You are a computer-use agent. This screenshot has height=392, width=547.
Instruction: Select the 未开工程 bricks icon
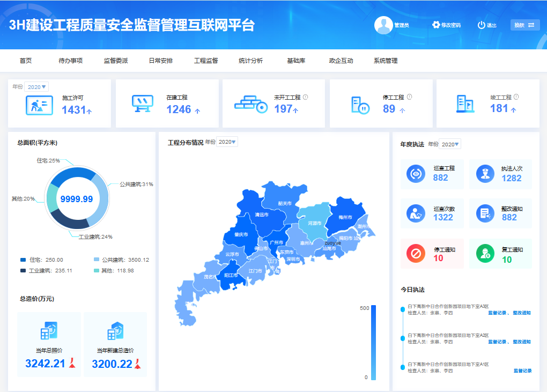(249, 103)
